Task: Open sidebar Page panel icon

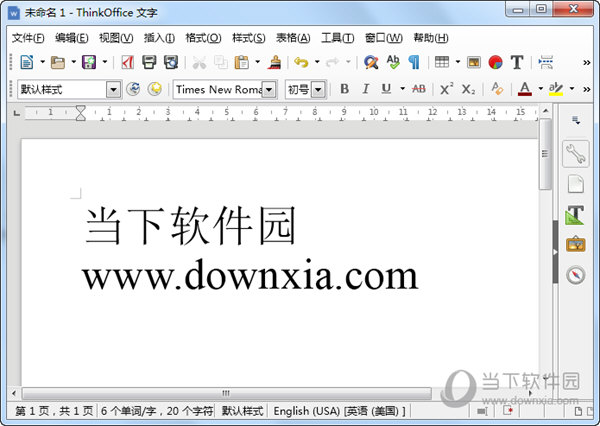Action: point(576,184)
